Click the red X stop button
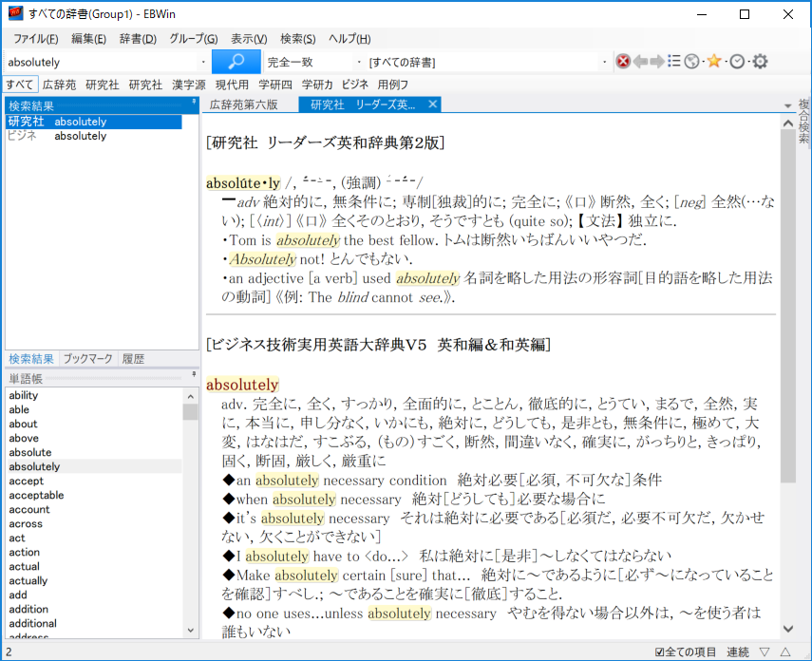Screen dimensions: 812x661 [623, 62]
